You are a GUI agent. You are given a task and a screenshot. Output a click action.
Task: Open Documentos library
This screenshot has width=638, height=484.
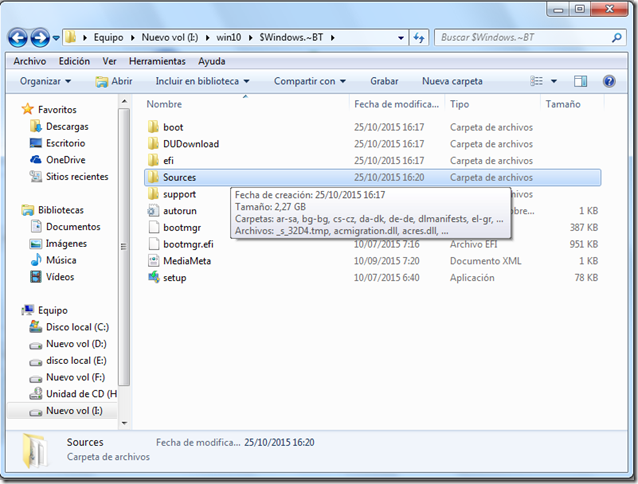[73, 227]
